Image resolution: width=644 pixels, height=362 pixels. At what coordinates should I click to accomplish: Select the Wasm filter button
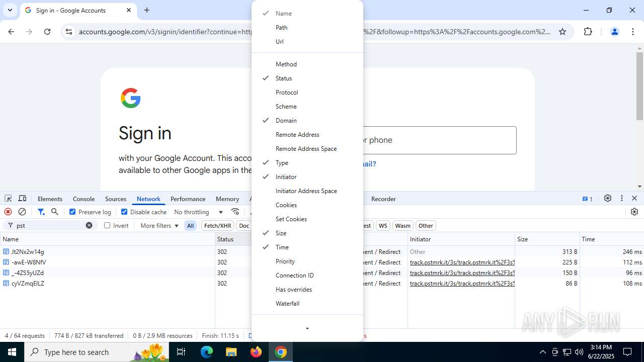tap(403, 226)
